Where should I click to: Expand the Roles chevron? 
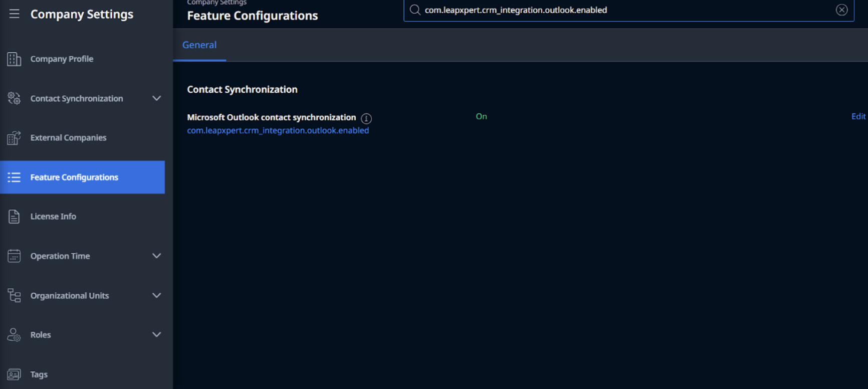[x=157, y=335]
